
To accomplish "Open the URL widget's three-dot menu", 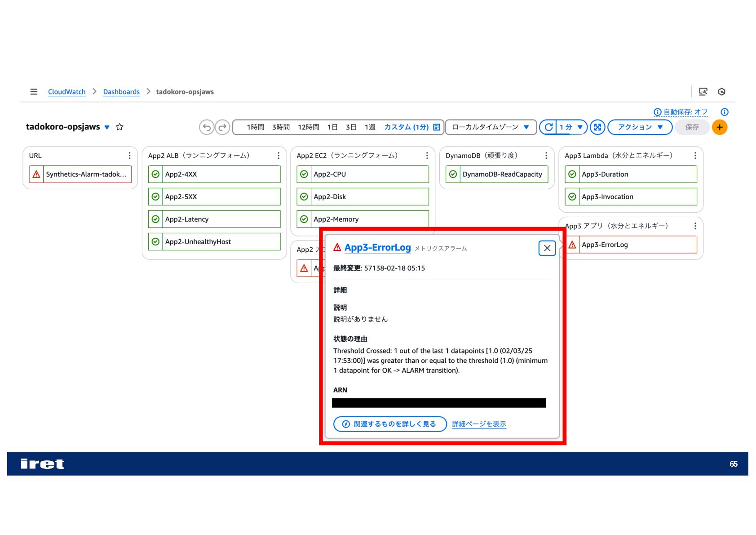I will click(x=129, y=156).
